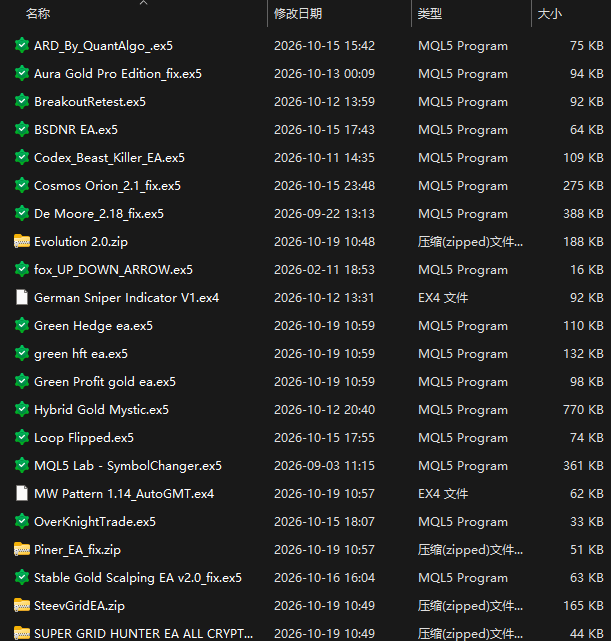The image size is (611, 641).
Task: Select file name BreakoutRetest.ex5
Action: tap(90, 101)
